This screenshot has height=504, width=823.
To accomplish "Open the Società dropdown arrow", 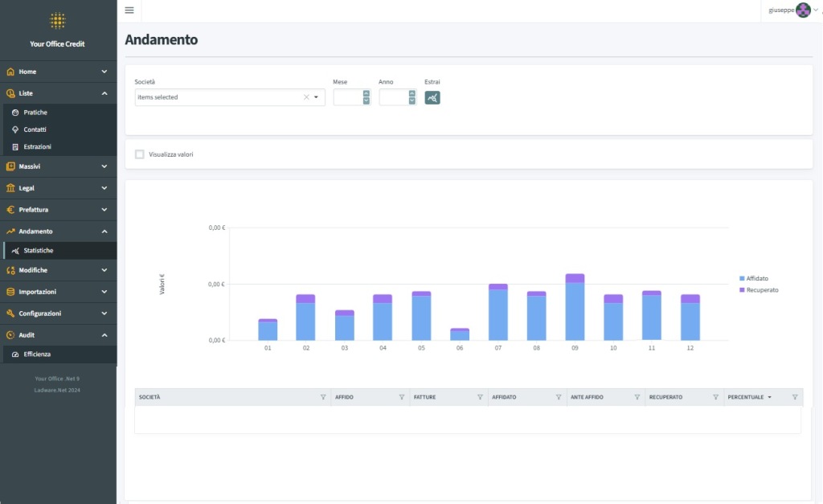I will click(x=317, y=97).
